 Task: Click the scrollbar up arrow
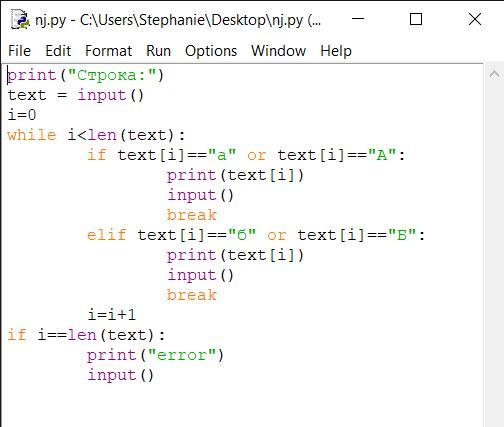(494, 74)
